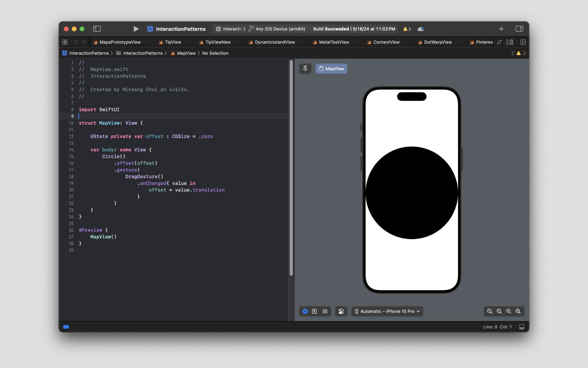
Task: Zoom out the preview canvas
Action: tap(489, 311)
